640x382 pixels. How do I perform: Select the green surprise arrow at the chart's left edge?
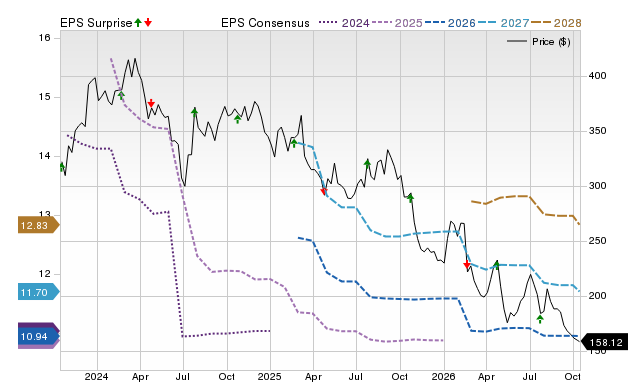(62, 167)
